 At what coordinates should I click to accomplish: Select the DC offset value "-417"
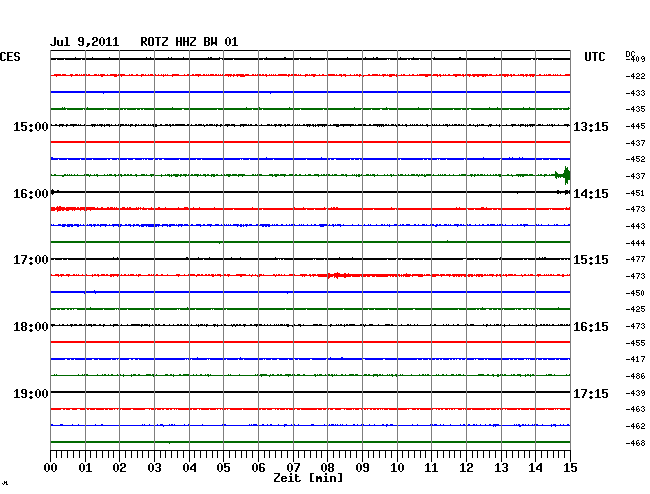(x=635, y=359)
